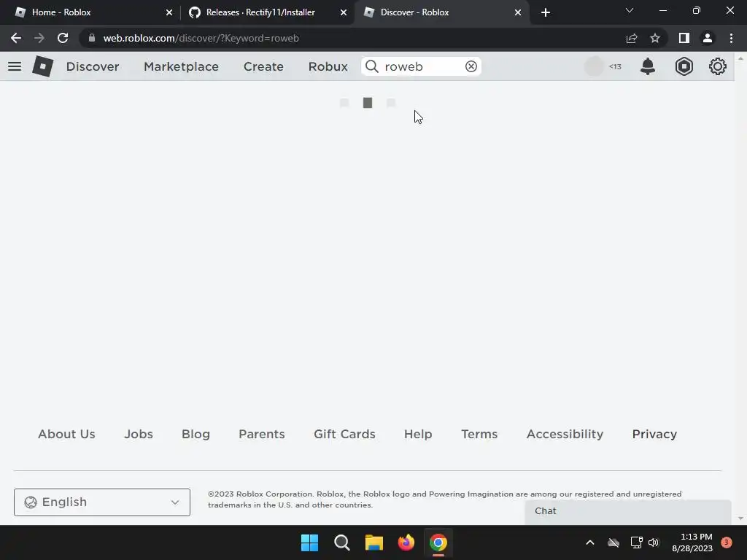Open the Privacy footer link
The height and width of the screenshot is (560, 747).
coord(654,434)
